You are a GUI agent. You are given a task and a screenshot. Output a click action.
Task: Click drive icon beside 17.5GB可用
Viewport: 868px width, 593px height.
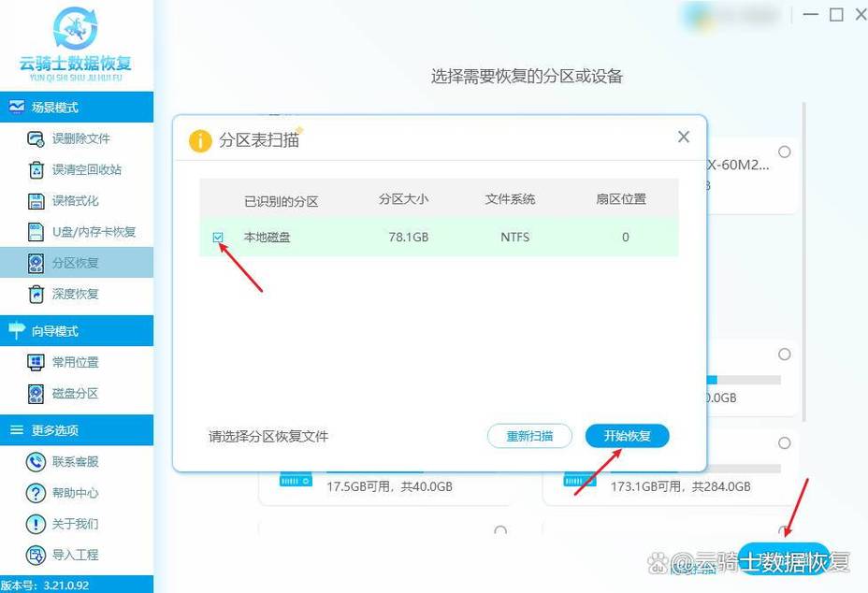point(296,480)
